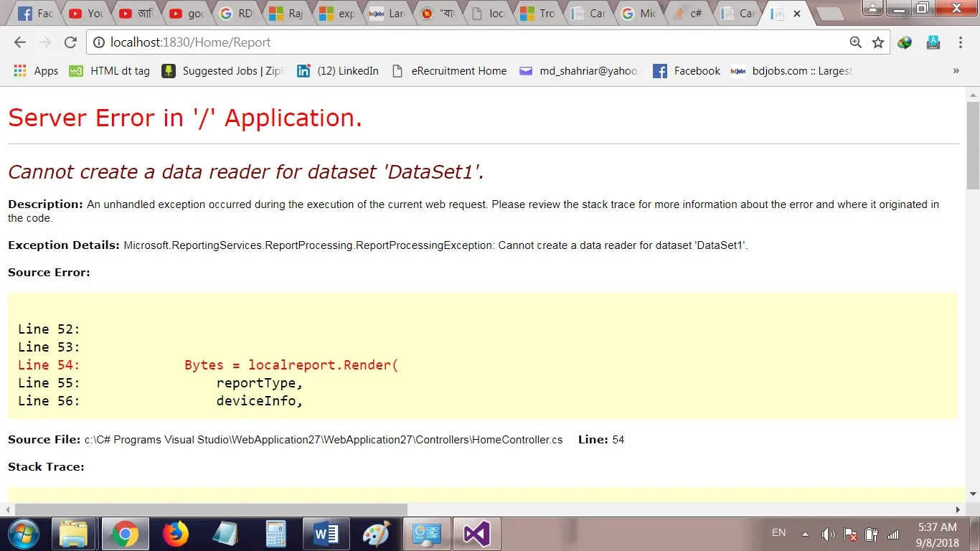Switch to the Facebook browser tab
Viewport: 980px width, 551px height.
coord(34,14)
